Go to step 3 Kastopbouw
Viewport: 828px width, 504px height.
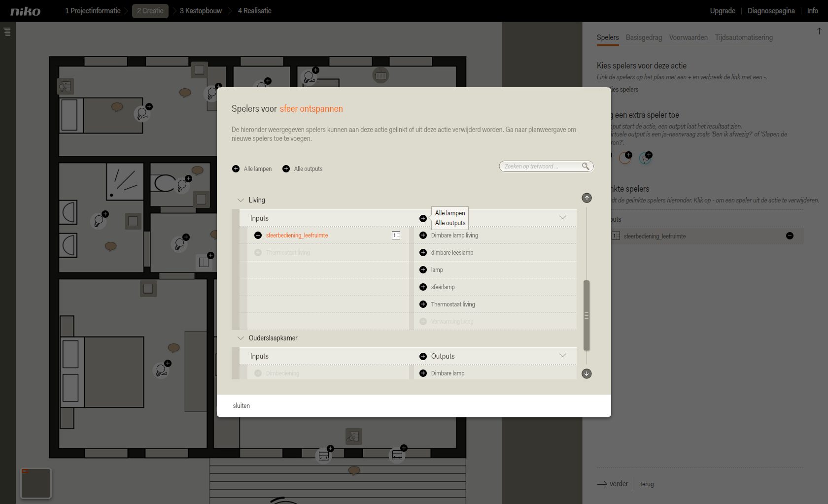click(x=201, y=11)
